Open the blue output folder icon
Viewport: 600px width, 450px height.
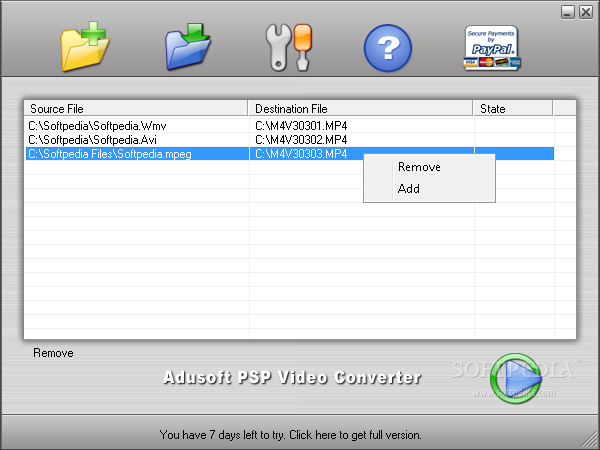pos(188,47)
